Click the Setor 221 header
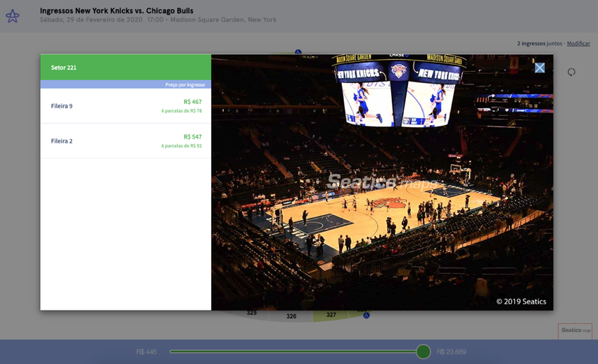The height and width of the screenshot is (364, 598). 125,67
